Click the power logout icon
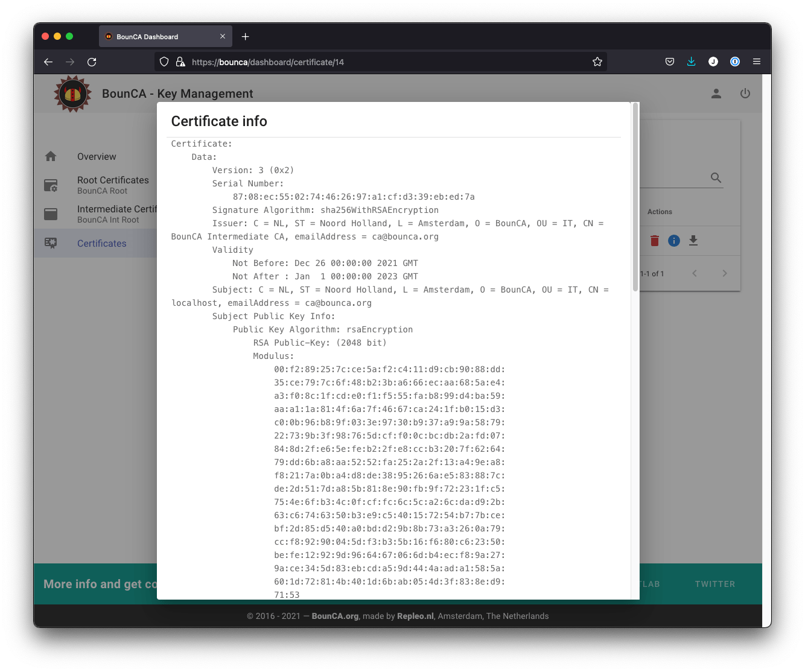The image size is (805, 672). [745, 94]
